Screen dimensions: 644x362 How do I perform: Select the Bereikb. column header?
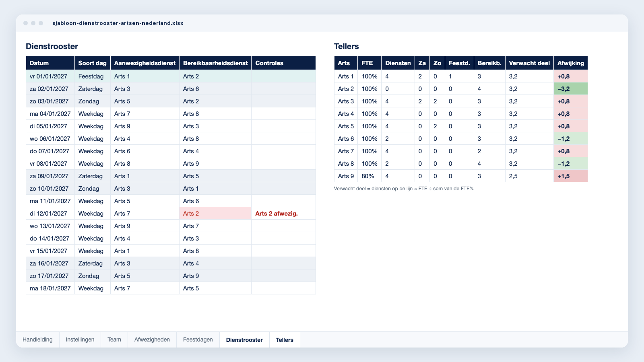click(489, 63)
